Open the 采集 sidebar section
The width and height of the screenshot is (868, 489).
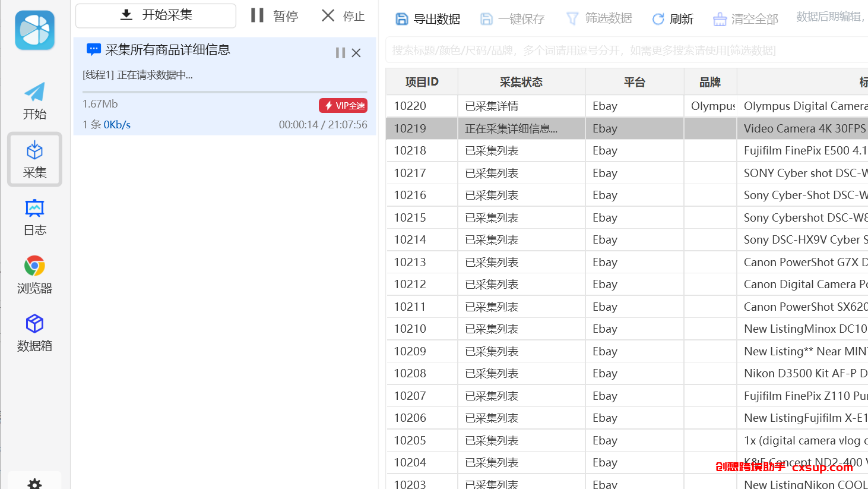coord(34,159)
